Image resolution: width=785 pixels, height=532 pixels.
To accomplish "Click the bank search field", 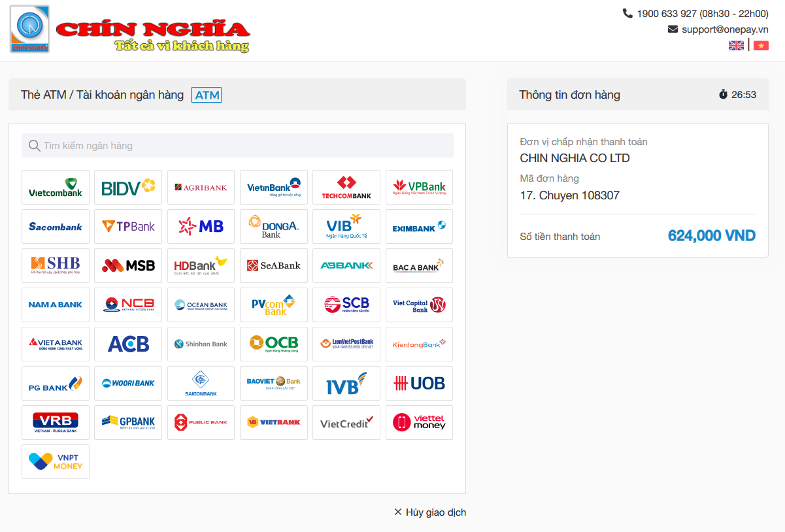I will (237, 146).
